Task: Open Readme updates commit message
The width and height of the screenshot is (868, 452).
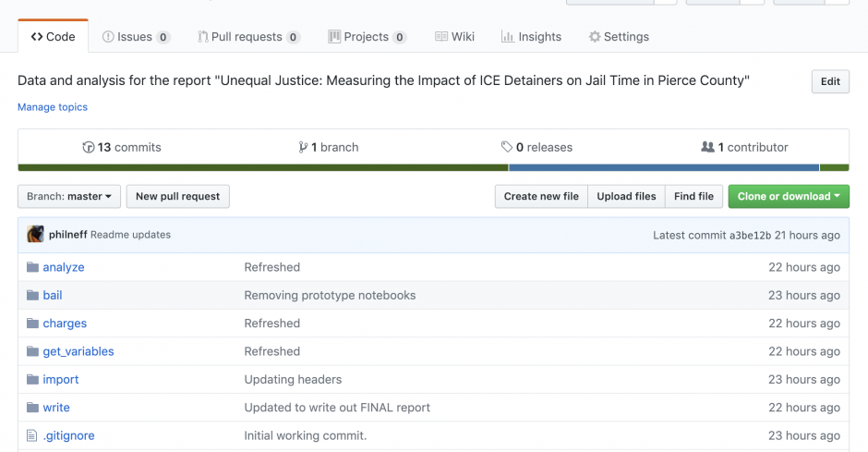Action: tap(130, 234)
